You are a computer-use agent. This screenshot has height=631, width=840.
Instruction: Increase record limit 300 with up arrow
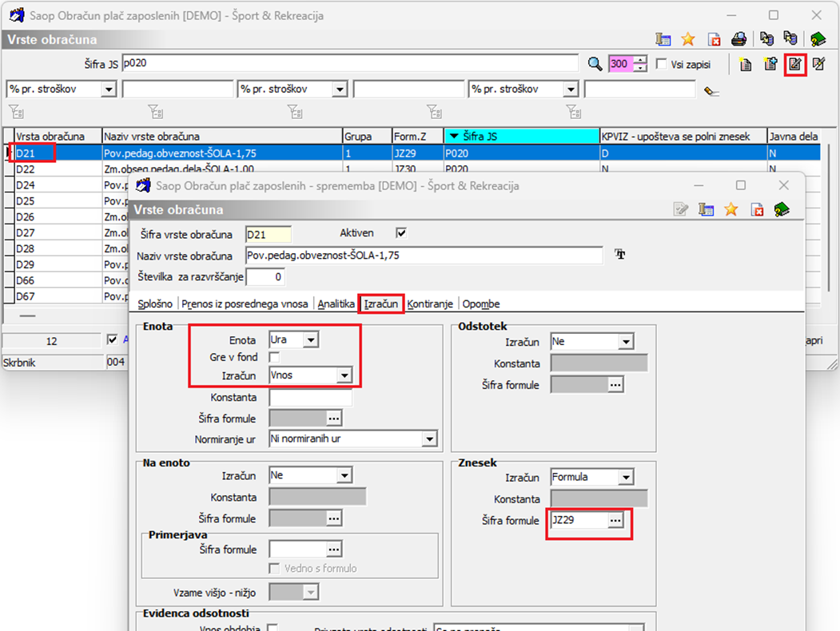pos(641,60)
